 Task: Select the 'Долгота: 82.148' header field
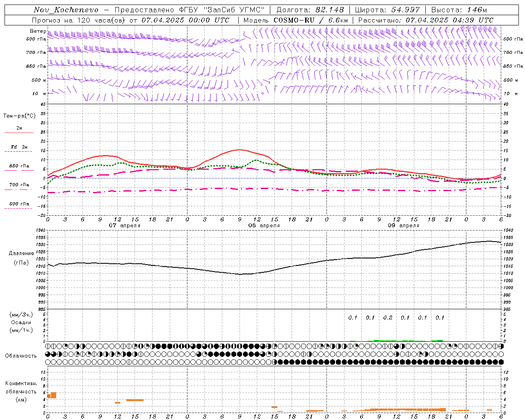pyautogui.click(x=310, y=10)
